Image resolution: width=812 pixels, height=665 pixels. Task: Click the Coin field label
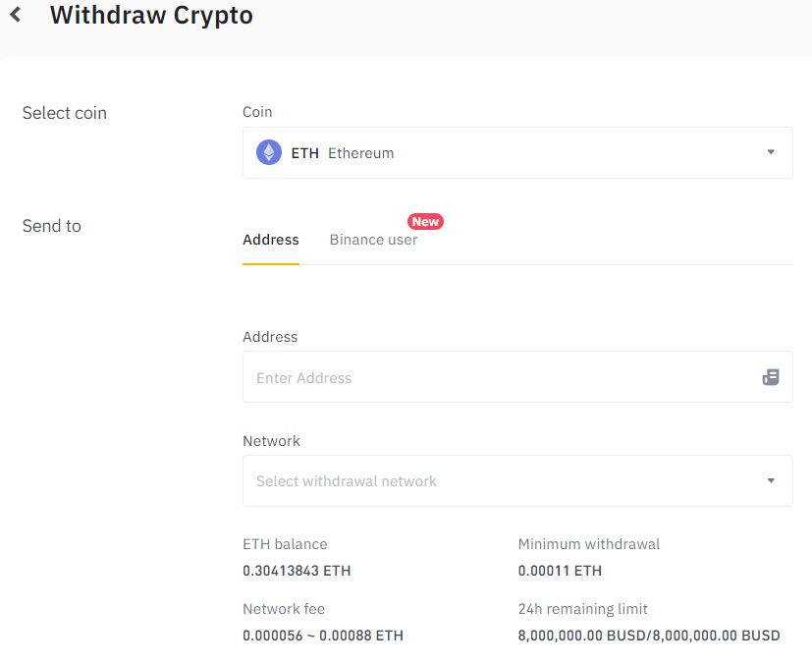pyautogui.click(x=257, y=112)
